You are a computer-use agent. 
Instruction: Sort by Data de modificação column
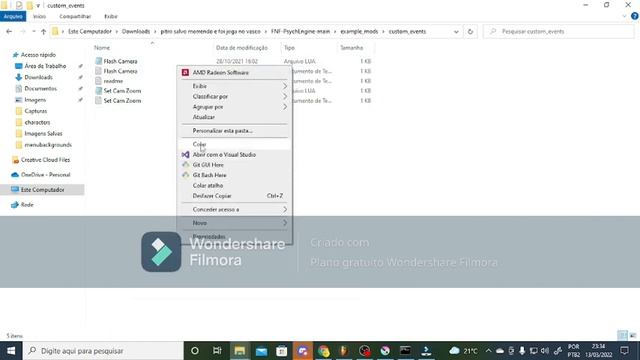pos(242,48)
